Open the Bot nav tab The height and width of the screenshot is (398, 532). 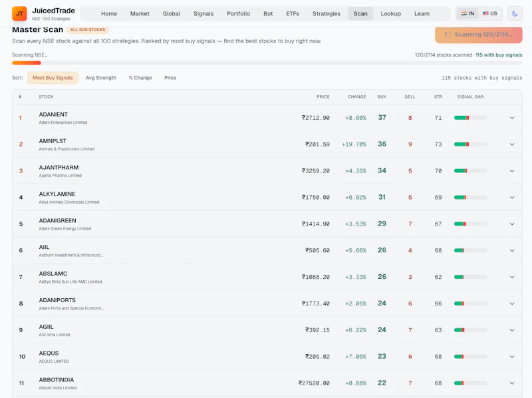(268, 13)
